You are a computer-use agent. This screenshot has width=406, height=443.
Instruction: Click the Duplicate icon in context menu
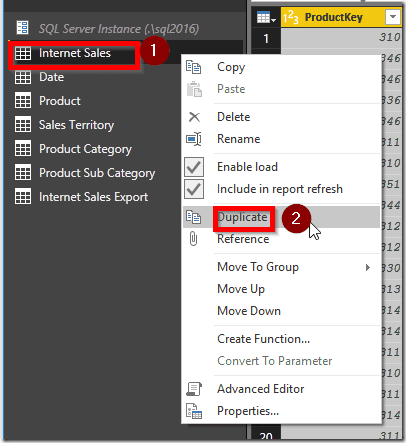click(x=194, y=217)
